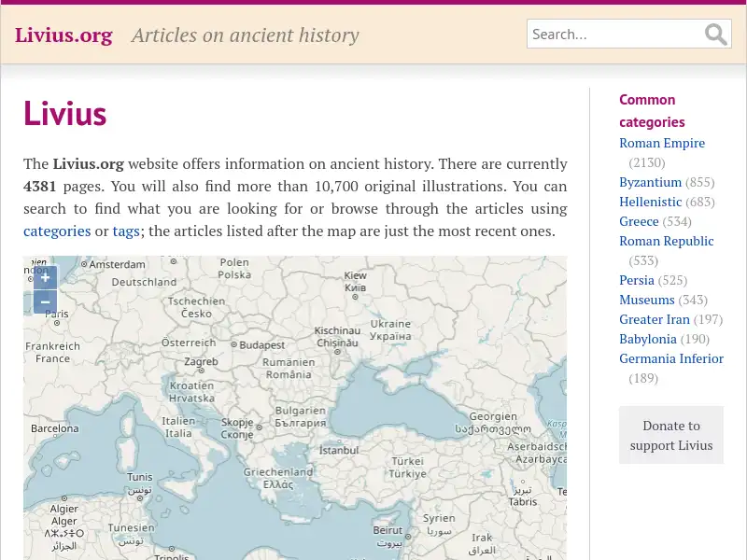This screenshot has height=560, width=747.
Task: Zoom out on the map using minus icon
Action: (x=45, y=301)
